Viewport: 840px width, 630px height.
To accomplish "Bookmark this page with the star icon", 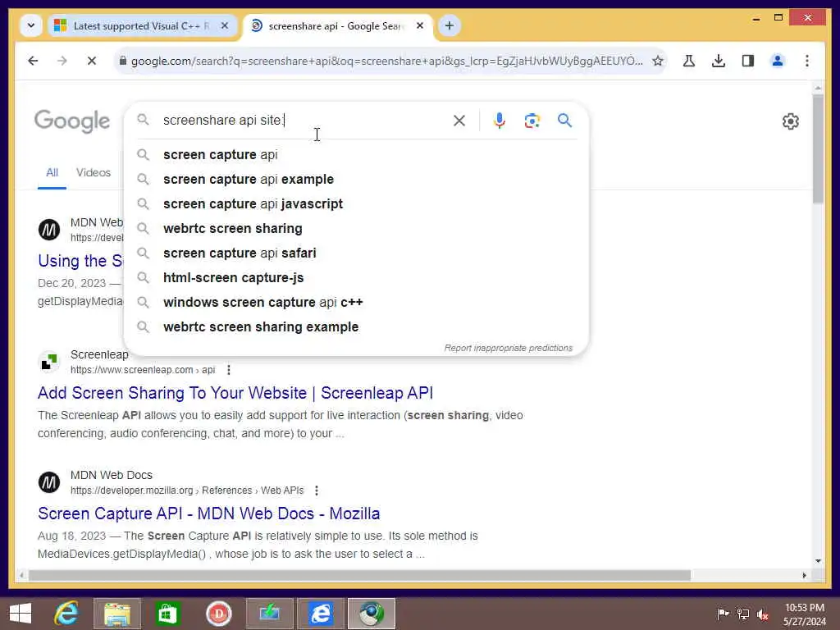I will (x=658, y=61).
